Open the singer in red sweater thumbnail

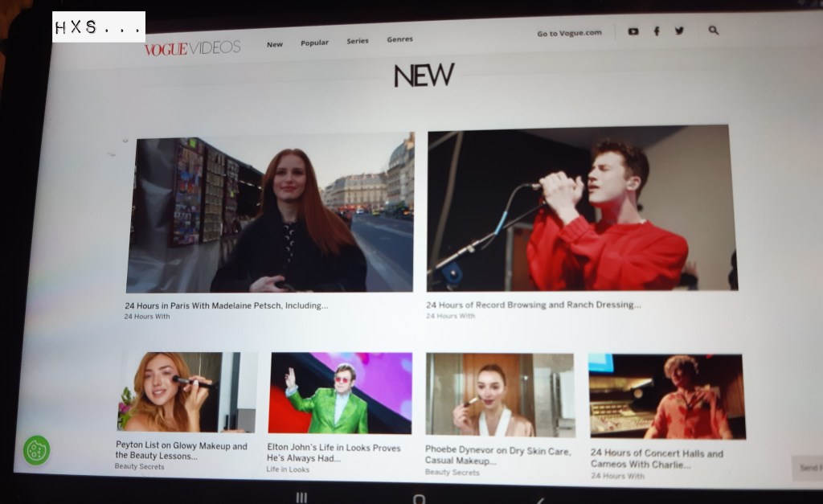click(582, 209)
